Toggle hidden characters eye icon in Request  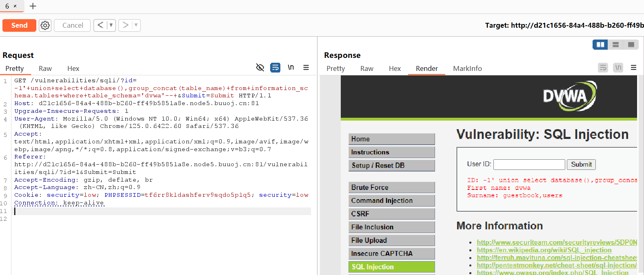260,67
